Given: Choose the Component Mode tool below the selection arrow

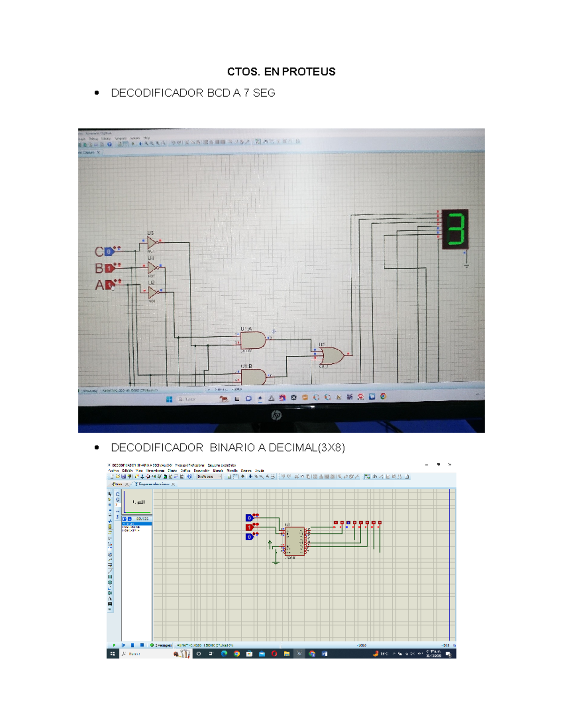Looking at the screenshot, I should pyautogui.click(x=109, y=500).
